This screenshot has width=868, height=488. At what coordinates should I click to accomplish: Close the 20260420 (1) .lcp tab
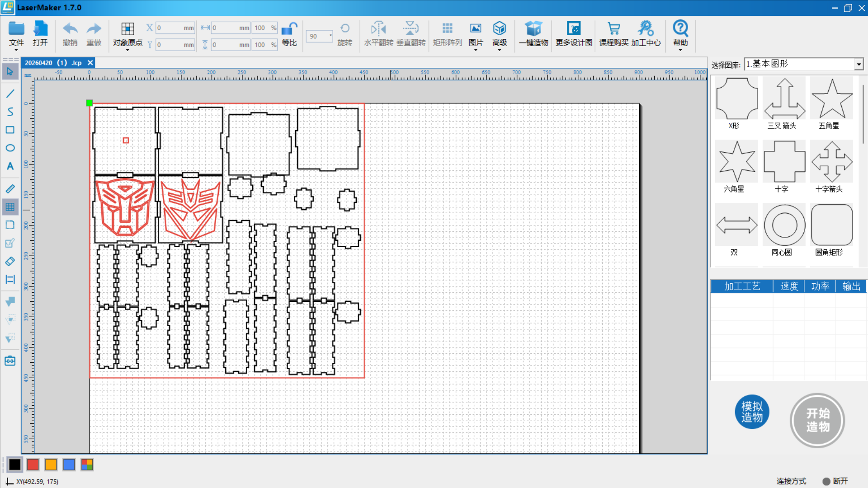90,63
